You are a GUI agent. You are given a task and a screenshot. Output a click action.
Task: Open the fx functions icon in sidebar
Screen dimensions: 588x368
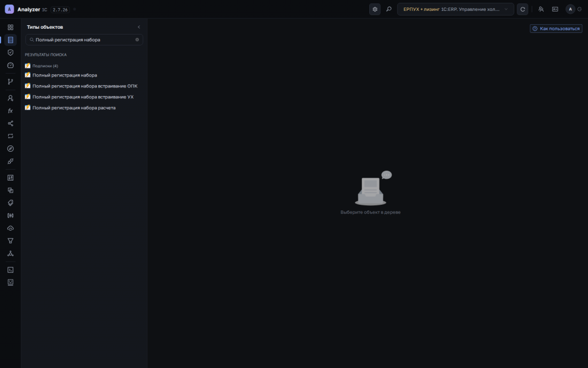[10, 111]
